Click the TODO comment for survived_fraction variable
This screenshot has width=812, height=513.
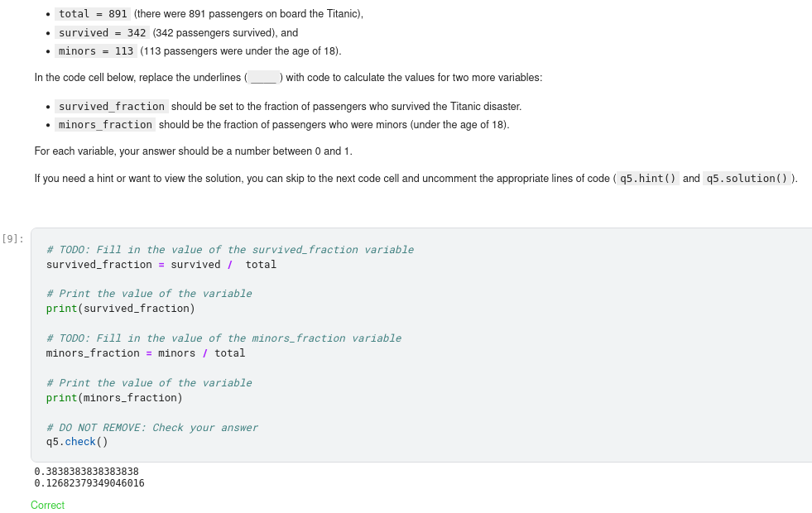click(x=230, y=250)
